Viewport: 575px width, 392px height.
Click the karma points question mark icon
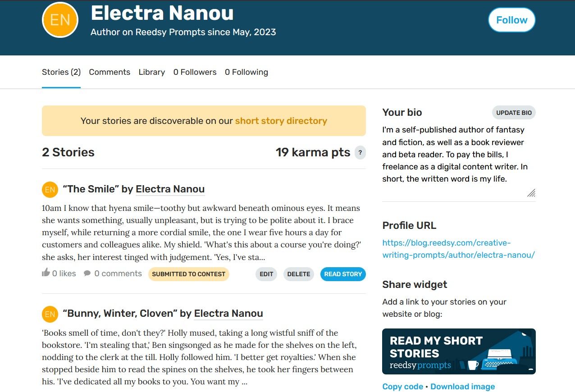pos(360,153)
